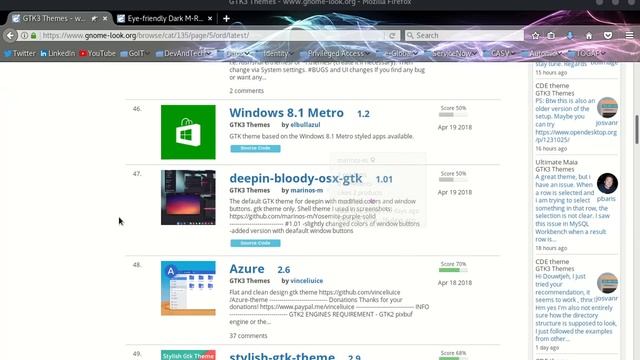Image resolution: width=640 pixels, height=360 pixels.
Task: Click the Windows 8.1 Metro green thumbnail
Action: coord(188,132)
